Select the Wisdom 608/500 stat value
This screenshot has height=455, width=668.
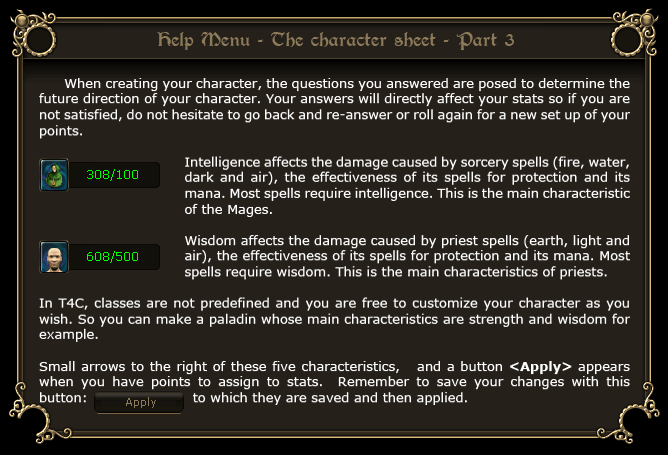[113, 257]
